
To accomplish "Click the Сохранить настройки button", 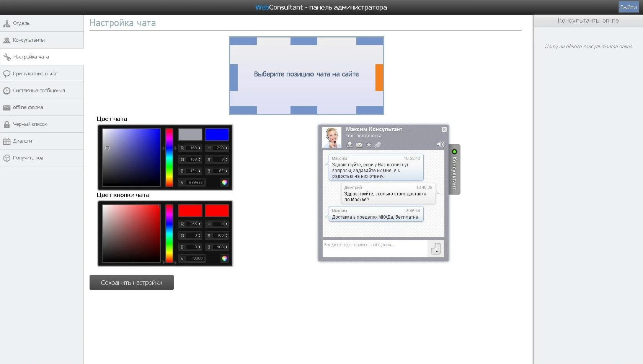I will pyautogui.click(x=131, y=283).
